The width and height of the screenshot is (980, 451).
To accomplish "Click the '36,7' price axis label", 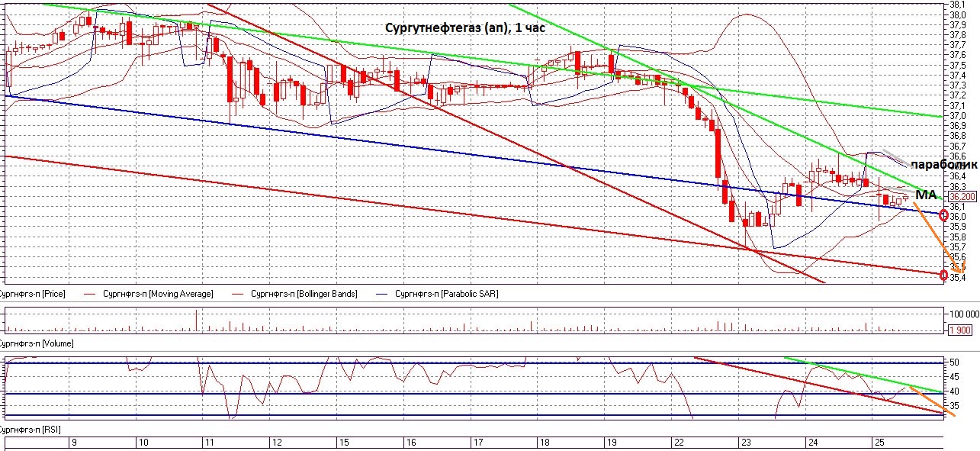I will pos(958,146).
